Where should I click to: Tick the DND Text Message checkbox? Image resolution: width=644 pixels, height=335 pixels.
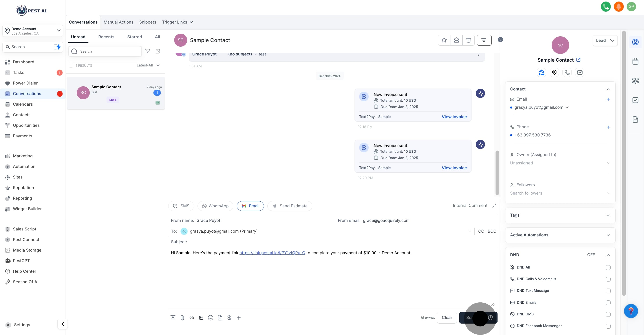click(x=608, y=291)
